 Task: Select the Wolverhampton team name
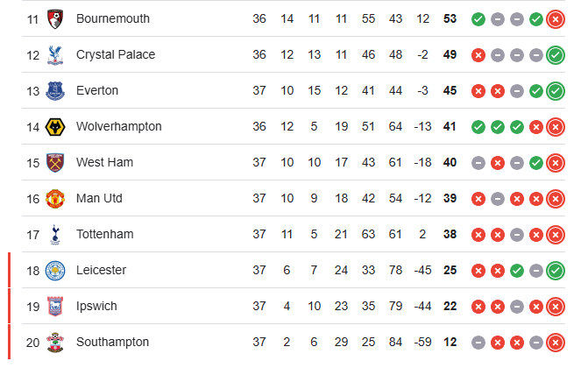pos(119,126)
